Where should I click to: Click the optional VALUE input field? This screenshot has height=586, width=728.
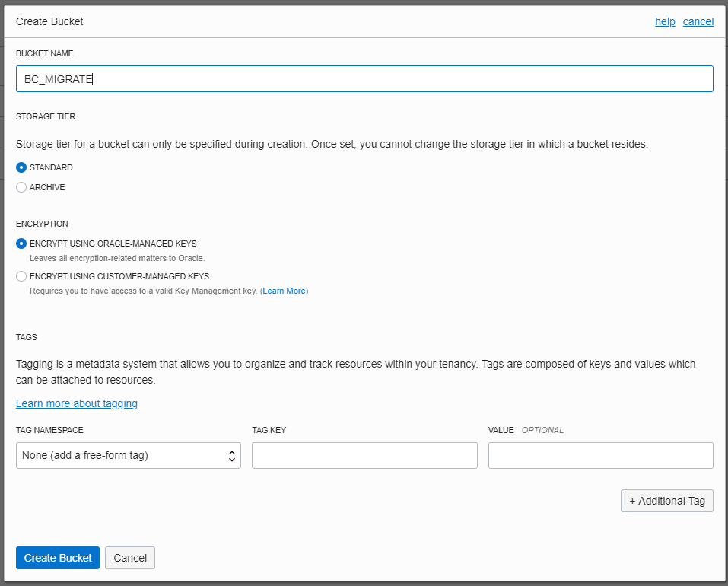[x=600, y=454]
